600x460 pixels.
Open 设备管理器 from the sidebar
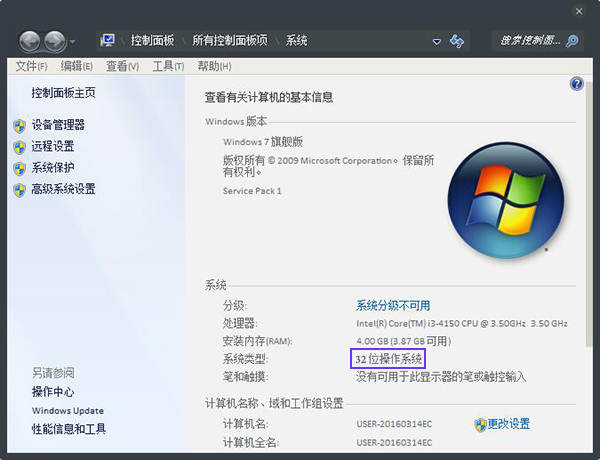click(58, 125)
